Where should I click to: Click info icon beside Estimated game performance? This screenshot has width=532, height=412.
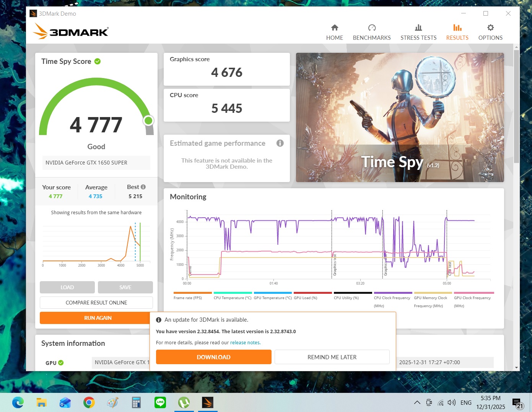280,143
